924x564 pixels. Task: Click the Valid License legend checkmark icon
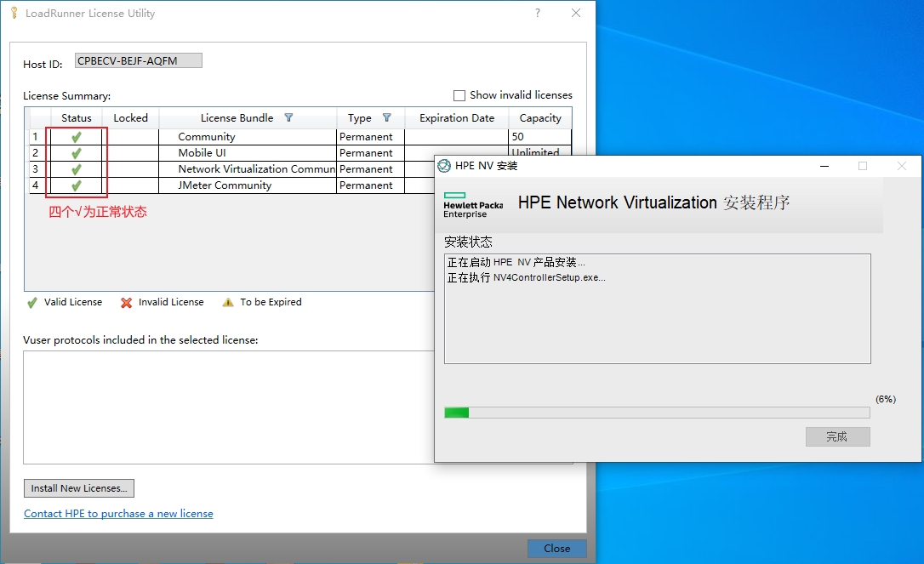pos(31,303)
